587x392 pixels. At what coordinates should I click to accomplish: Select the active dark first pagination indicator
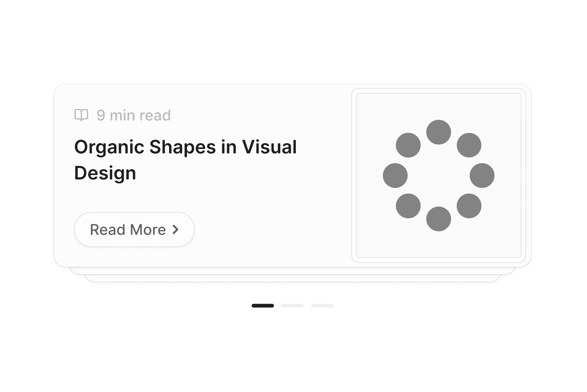pyautogui.click(x=263, y=306)
